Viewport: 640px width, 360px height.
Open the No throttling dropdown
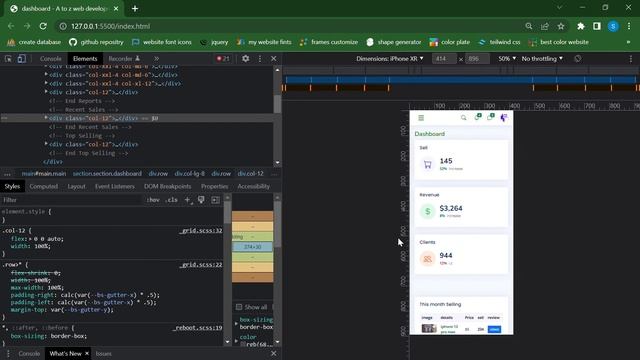coord(542,59)
